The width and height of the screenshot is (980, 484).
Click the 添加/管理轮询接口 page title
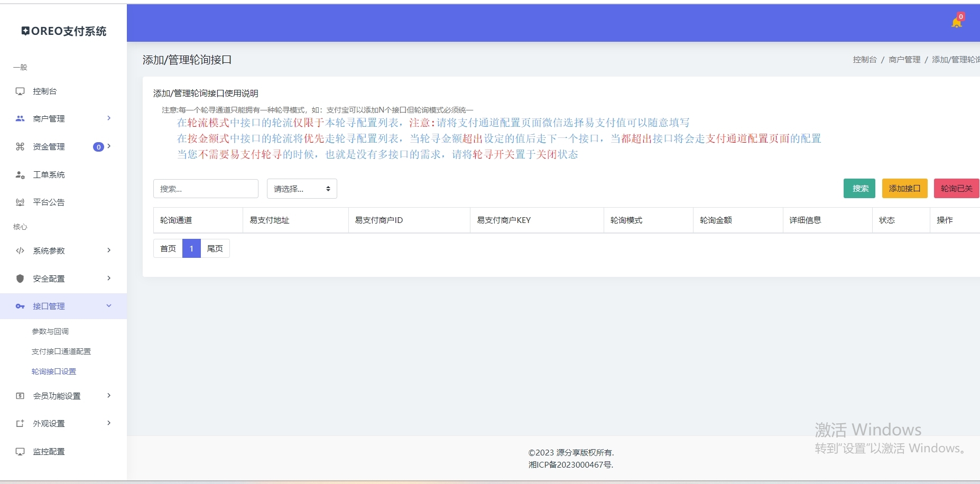[x=187, y=60]
